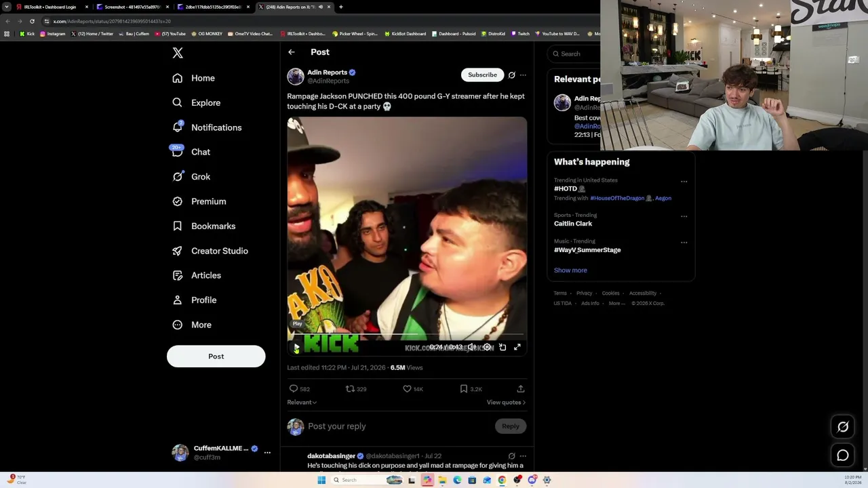Click Grok icon on dakotabasinger's reply
The image size is (868, 488).
(512, 456)
